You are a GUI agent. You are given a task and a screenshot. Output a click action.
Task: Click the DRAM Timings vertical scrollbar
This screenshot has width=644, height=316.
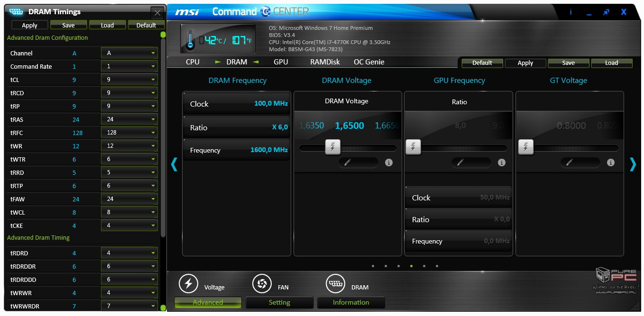(163, 137)
